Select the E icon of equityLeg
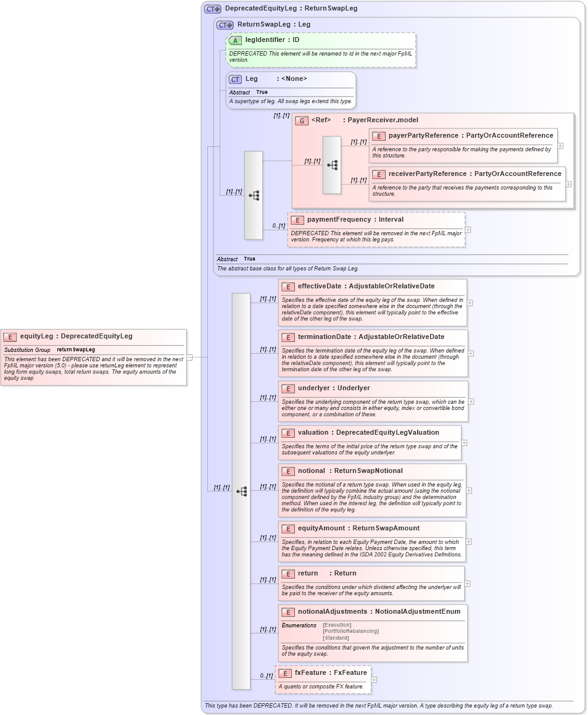This screenshot has width=588, height=715. tap(9, 337)
